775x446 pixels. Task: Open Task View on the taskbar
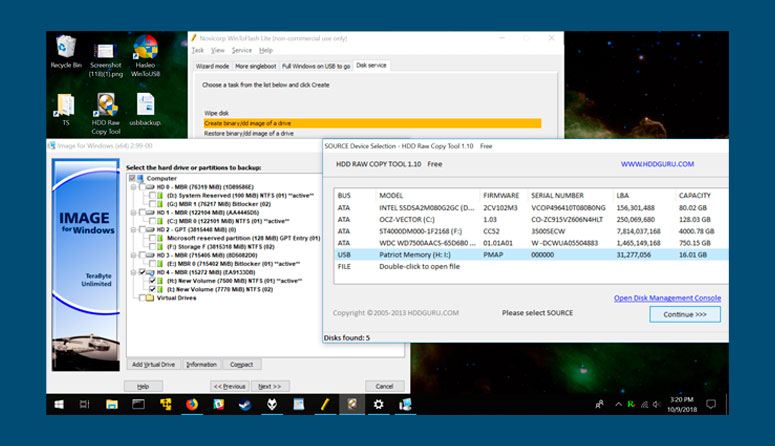pyautogui.click(x=85, y=404)
